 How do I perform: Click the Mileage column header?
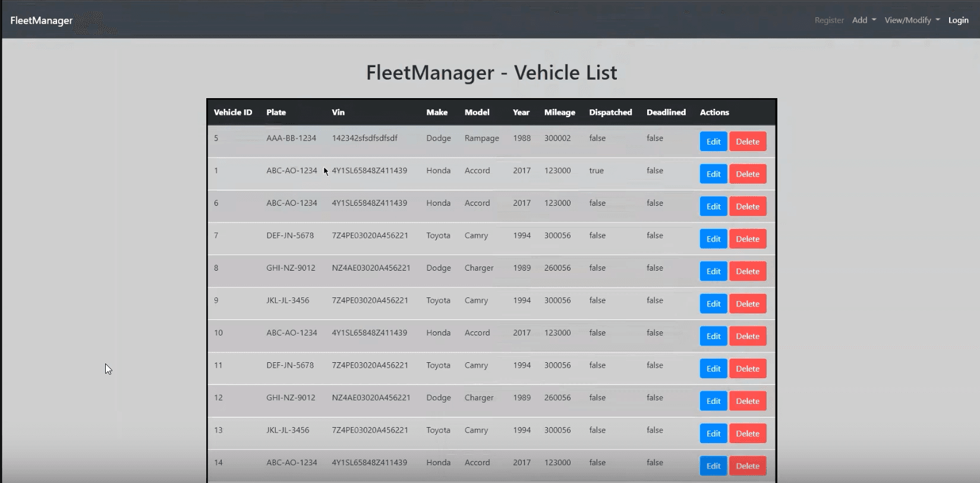pos(560,112)
